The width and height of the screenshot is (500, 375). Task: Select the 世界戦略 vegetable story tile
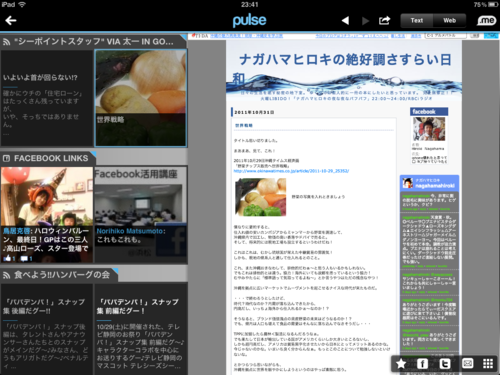coord(141,98)
